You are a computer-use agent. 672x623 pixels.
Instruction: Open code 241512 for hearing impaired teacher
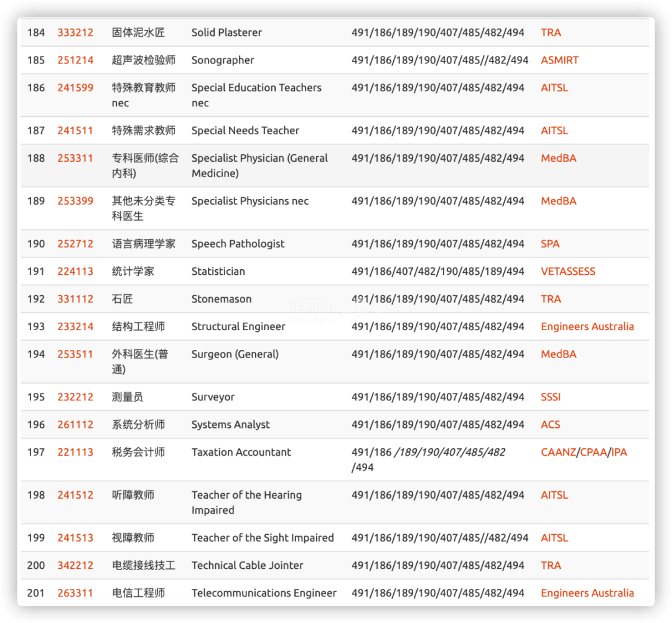click(75, 495)
